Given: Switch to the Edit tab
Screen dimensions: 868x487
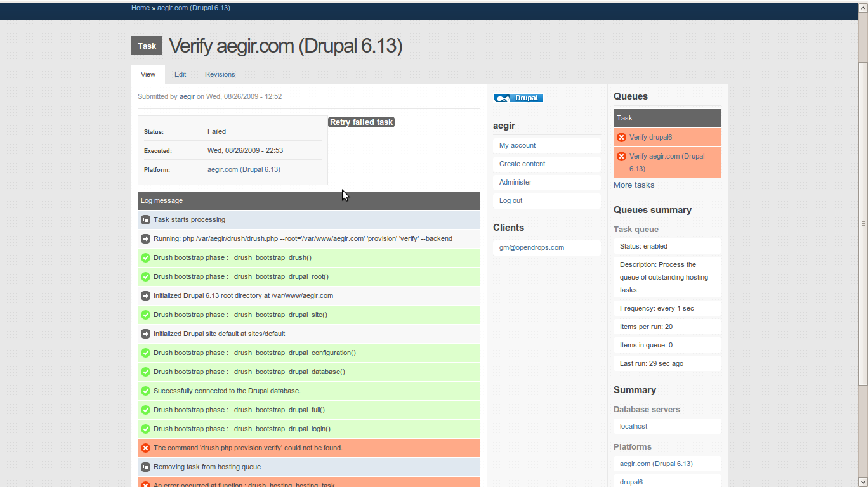Looking at the screenshot, I should (180, 74).
